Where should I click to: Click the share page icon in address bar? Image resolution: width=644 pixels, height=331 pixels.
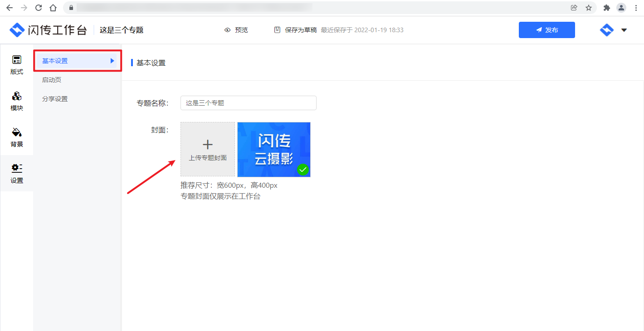[x=574, y=8]
